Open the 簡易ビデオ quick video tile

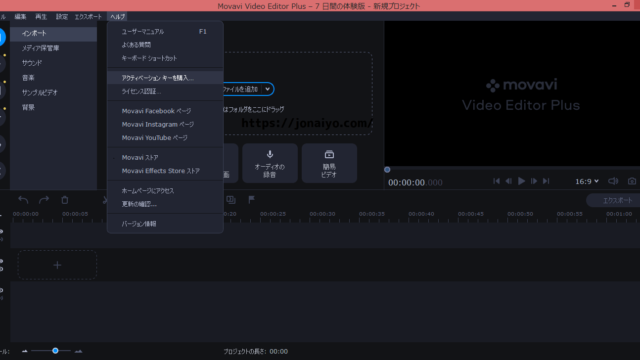[x=329, y=163]
